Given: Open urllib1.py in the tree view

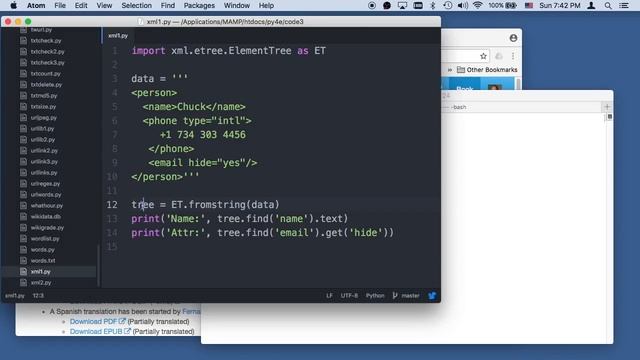Looking at the screenshot, I should 42,129.
